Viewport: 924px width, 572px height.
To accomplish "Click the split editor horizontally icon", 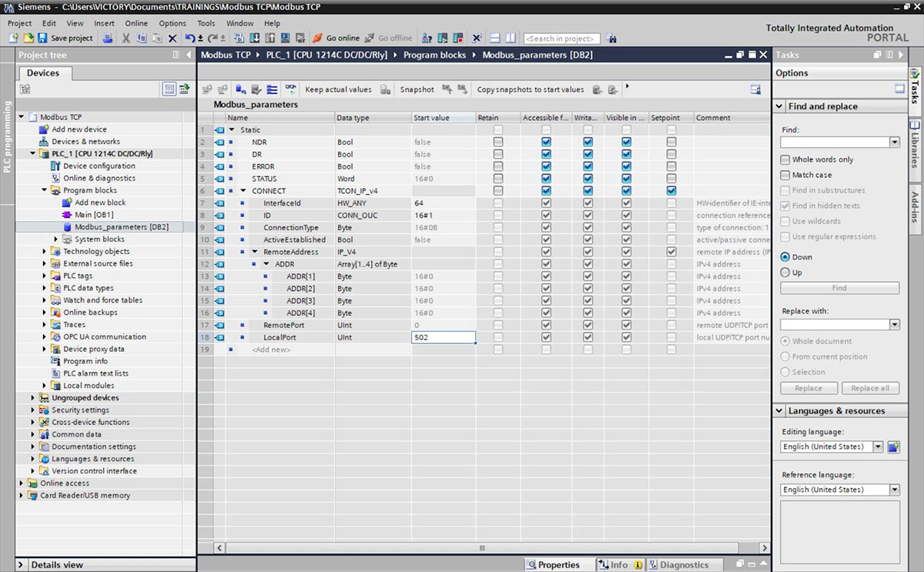I will point(495,38).
